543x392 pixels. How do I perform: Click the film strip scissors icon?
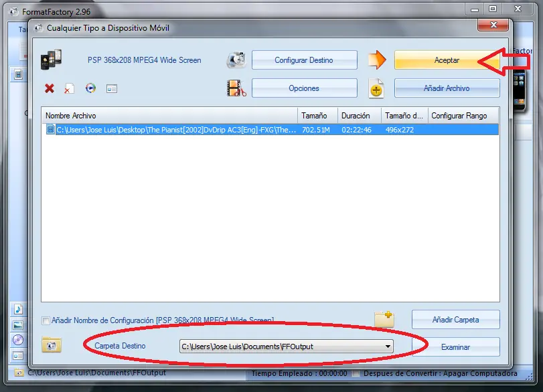pyautogui.click(x=236, y=88)
